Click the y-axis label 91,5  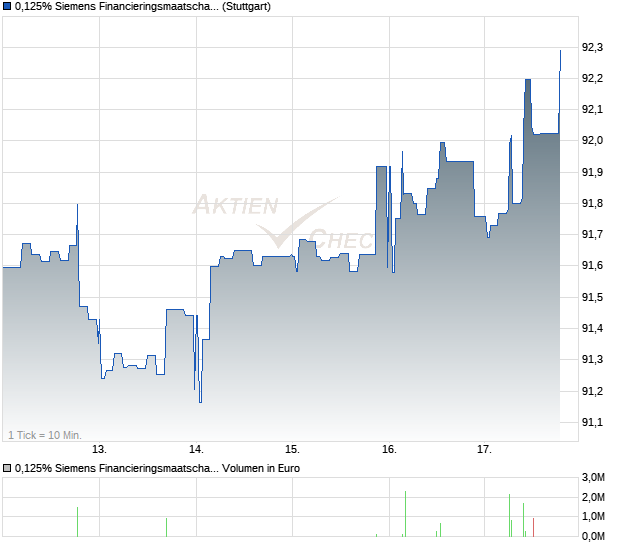[x=592, y=297]
